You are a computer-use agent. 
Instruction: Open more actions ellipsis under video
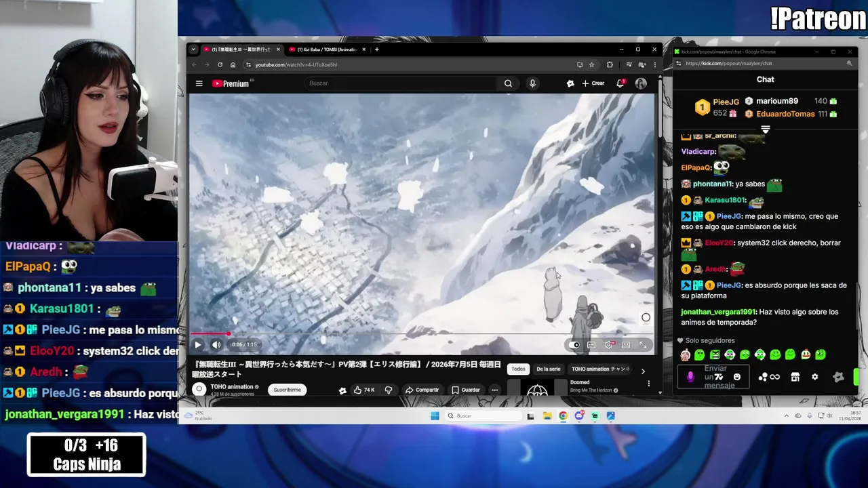tap(495, 390)
